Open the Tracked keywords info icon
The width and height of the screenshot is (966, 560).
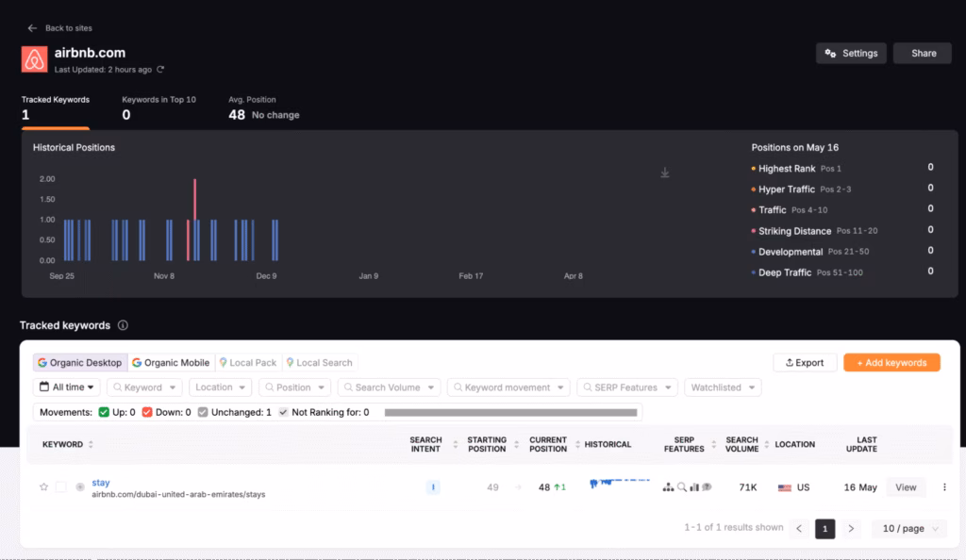coord(123,325)
